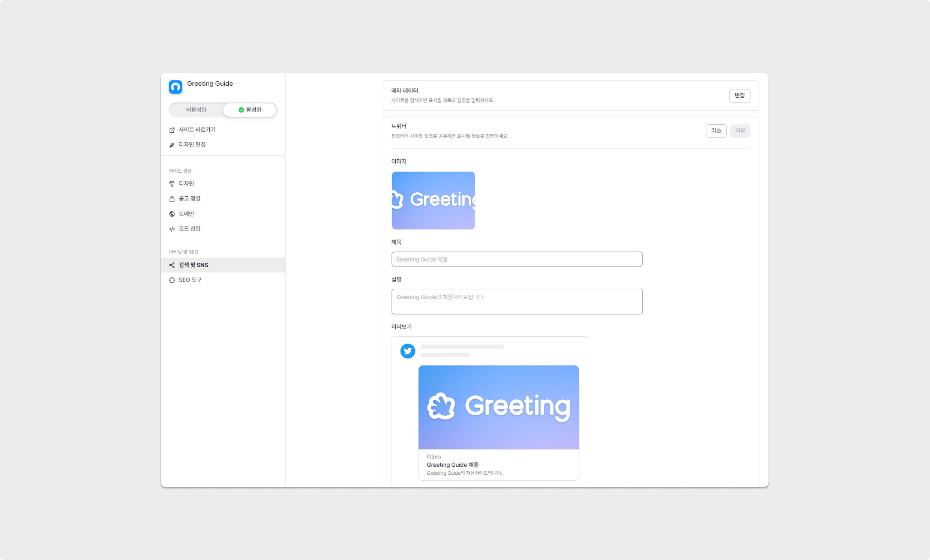
Task: Set the site status to 활성화
Action: point(250,110)
